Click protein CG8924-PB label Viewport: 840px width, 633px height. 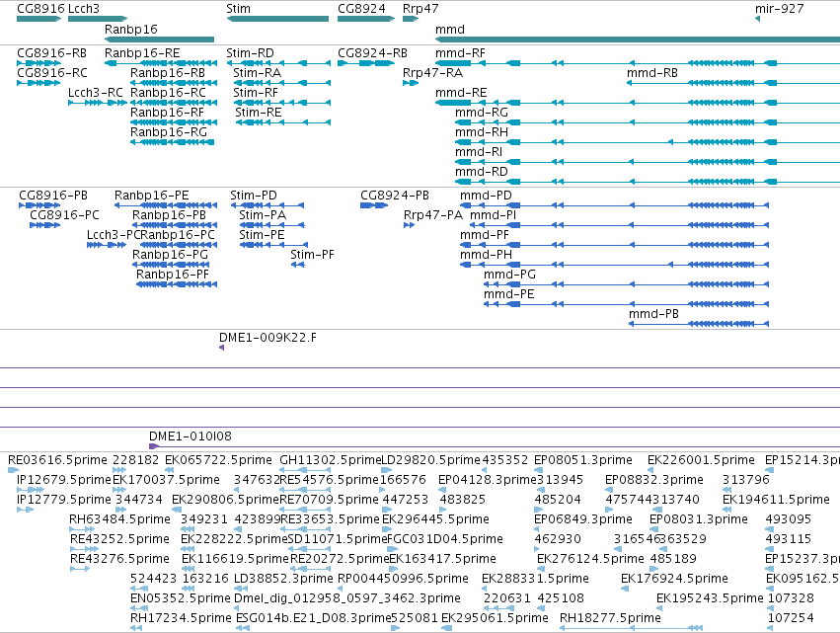[395, 196]
